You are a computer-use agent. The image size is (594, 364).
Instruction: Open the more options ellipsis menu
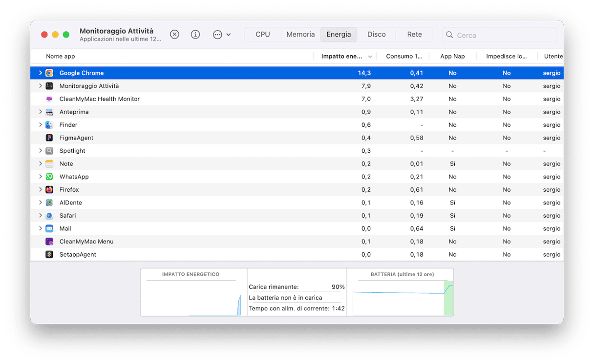pyautogui.click(x=222, y=35)
